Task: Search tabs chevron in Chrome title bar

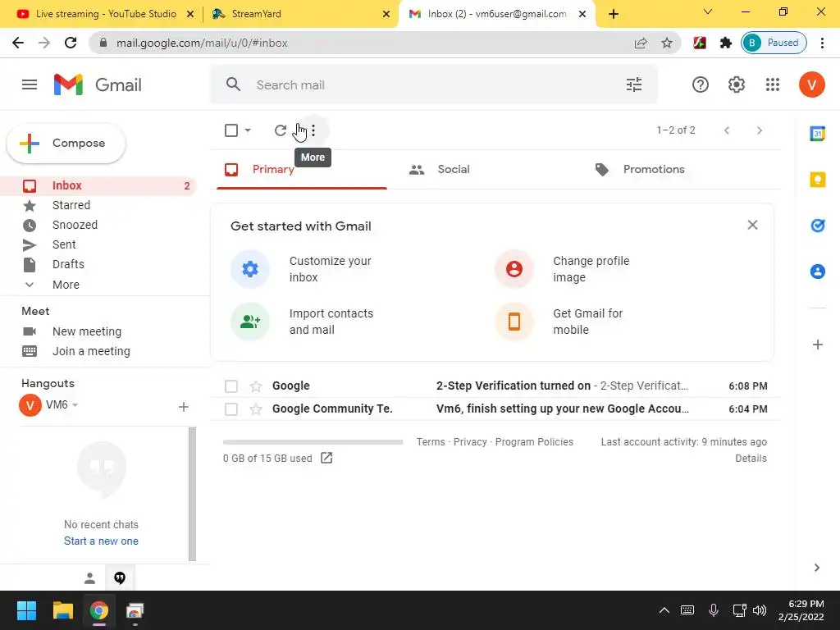Action: 708,11
